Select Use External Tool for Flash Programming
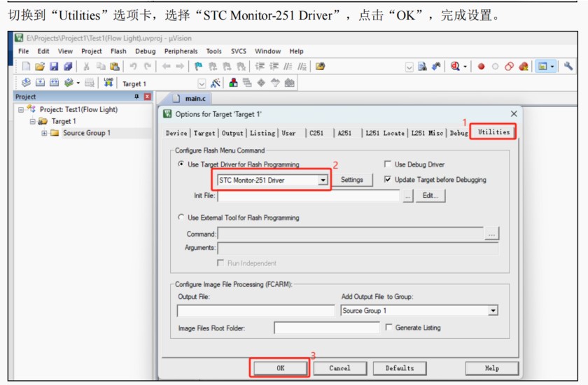 (183, 218)
